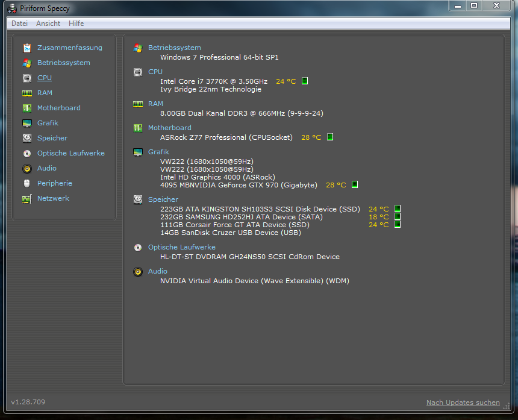Click the Kingston SSD temperature indicator

[398, 208]
